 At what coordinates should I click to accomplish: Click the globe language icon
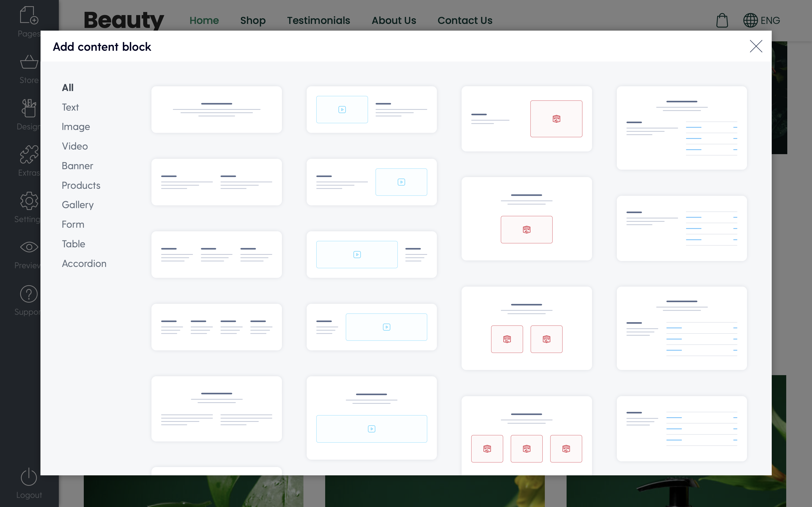pos(750,20)
